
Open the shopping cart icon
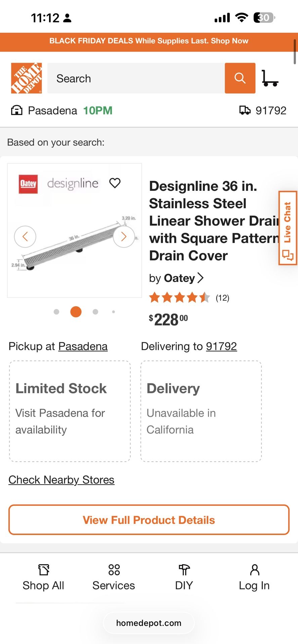pos(271,78)
